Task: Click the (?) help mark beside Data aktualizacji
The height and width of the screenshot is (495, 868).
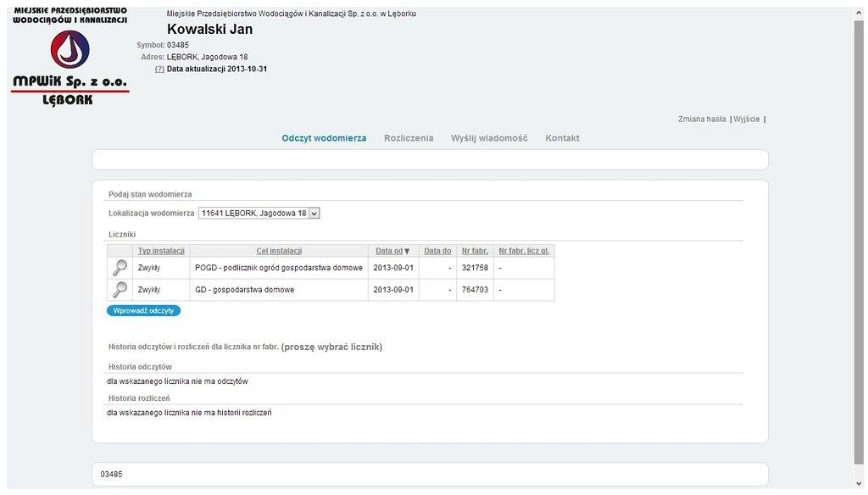Action: point(159,69)
